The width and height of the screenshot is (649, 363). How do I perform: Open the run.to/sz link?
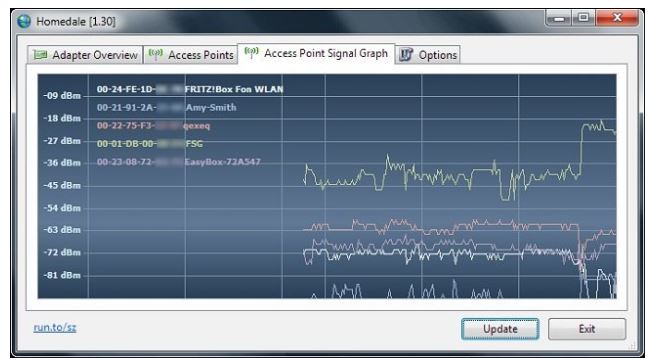pyautogui.click(x=55, y=327)
